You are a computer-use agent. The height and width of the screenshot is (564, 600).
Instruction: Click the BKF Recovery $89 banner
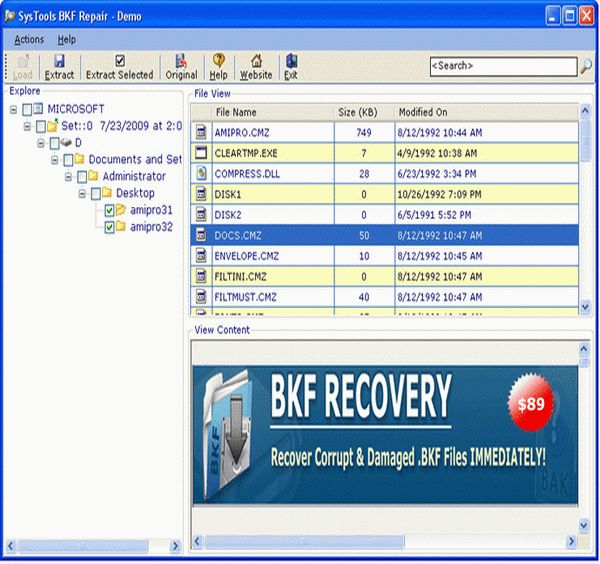pyautogui.click(x=385, y=435)
